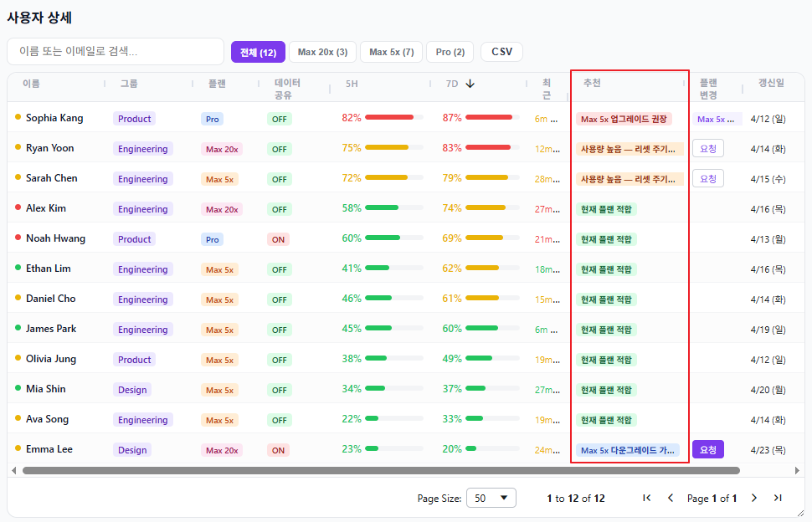Click the name or email search field
This screenshot has width=812, height=522.
coord(116,52)
